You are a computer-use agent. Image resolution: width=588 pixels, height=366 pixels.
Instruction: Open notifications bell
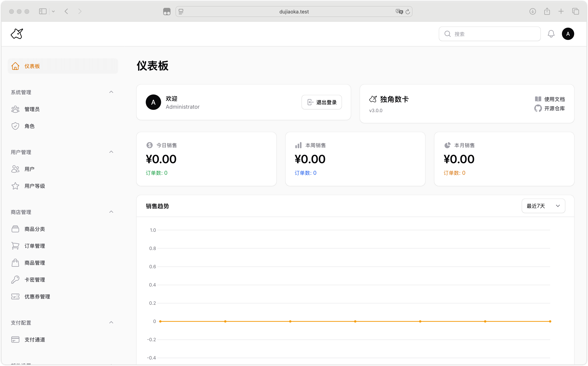tap(551, 34)
